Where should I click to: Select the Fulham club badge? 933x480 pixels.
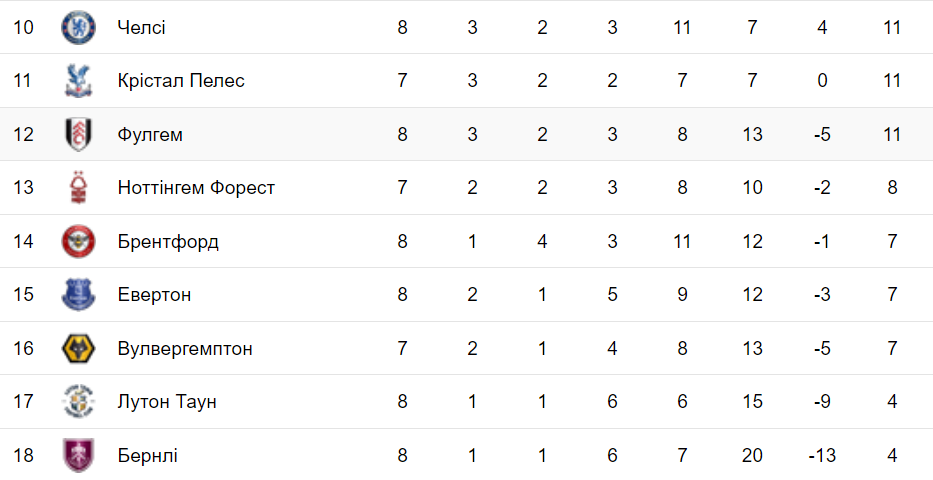tap(77, 134)
